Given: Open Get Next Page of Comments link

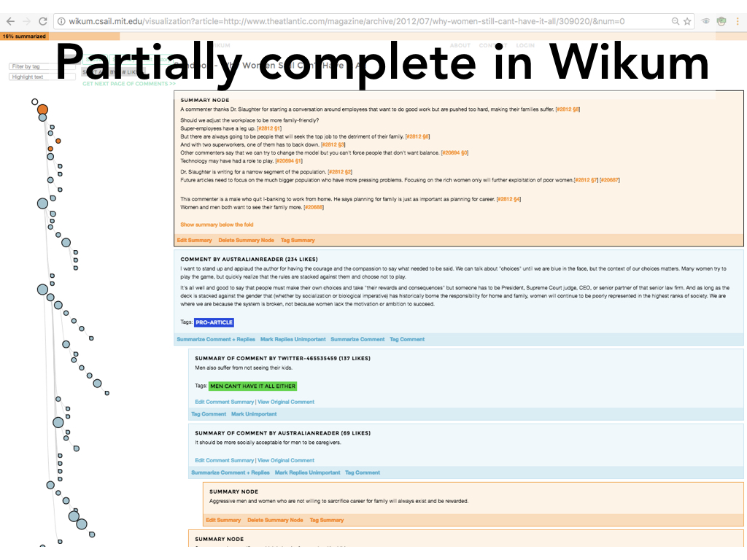Looking at the screenshot, I should [128, 84].
